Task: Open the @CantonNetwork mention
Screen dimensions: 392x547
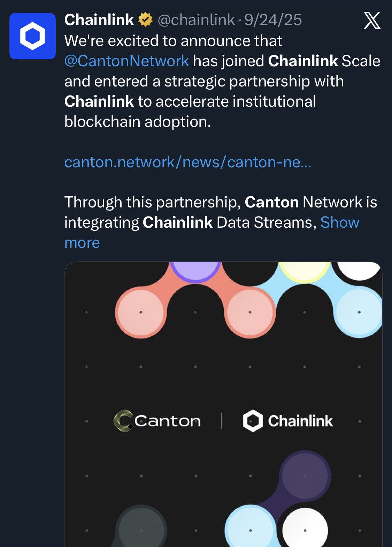Action: tap(126, 61)
